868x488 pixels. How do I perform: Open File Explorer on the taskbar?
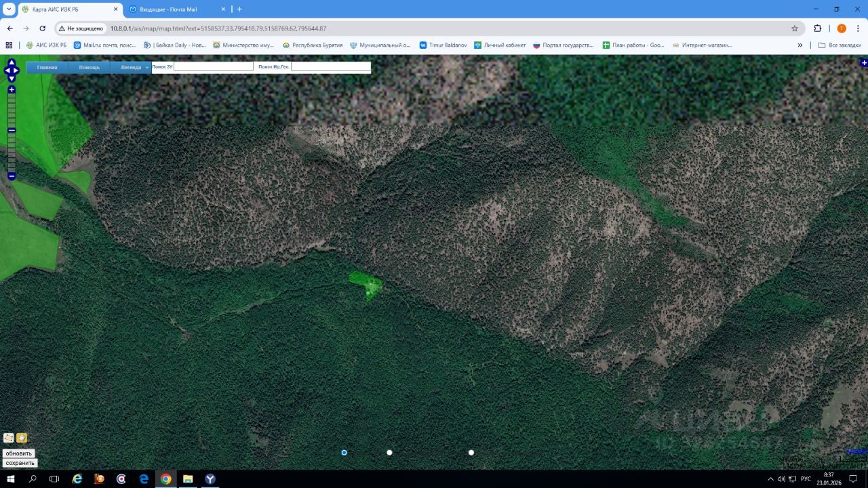pos(188,479)
